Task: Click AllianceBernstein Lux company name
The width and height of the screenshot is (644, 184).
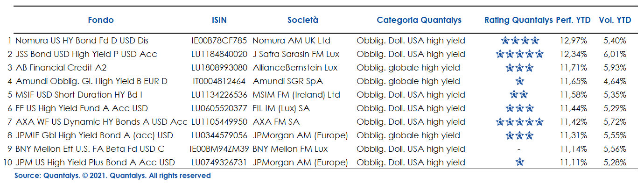Action: click(292, 68)
